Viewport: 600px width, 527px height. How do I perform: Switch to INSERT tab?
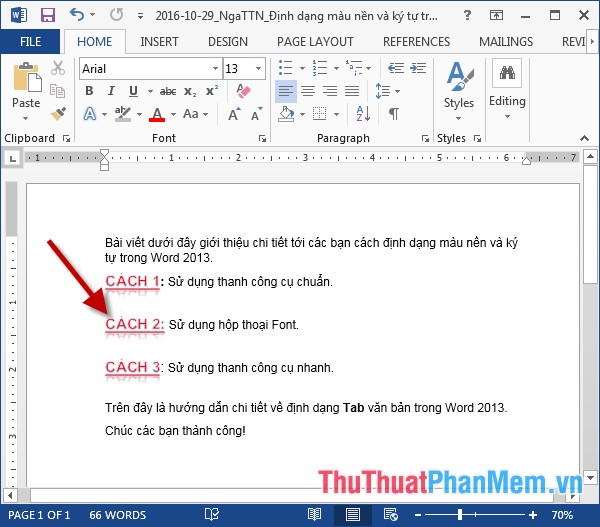click(159, 41)
